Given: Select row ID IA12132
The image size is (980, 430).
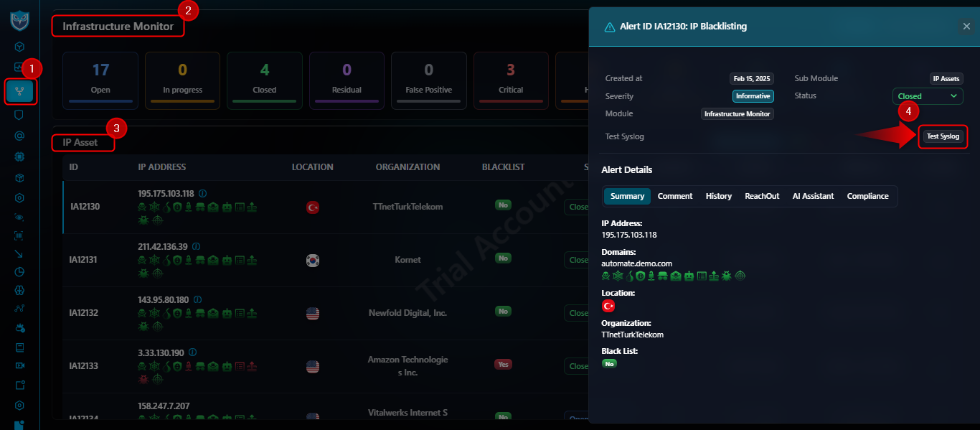Looking at the screenshot, I should click(85, 313).
